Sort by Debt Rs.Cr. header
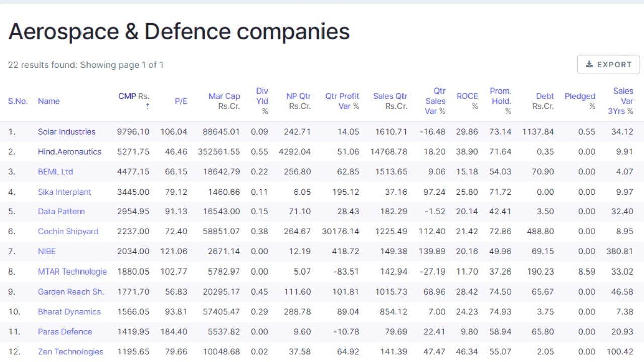The image size is (644, 362). pos(543,101)
